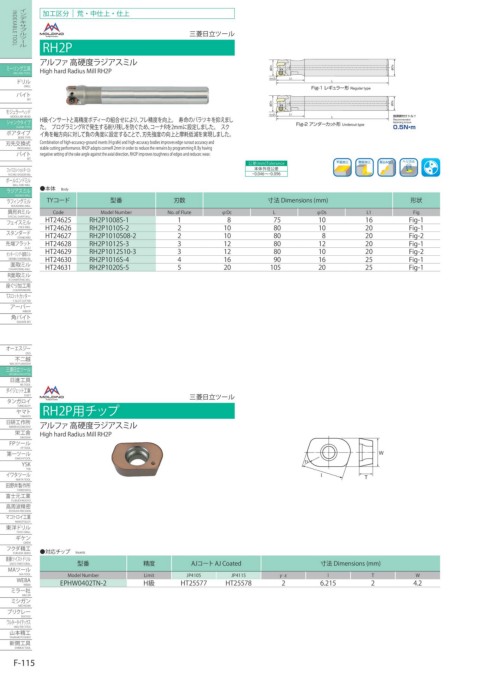
Task: Open the タンガロイ manufacturer tab
Action: (x=16, y=402)
